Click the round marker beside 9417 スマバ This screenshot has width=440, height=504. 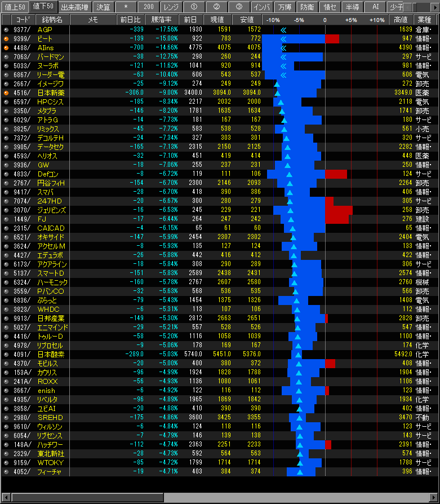(6, 192)
